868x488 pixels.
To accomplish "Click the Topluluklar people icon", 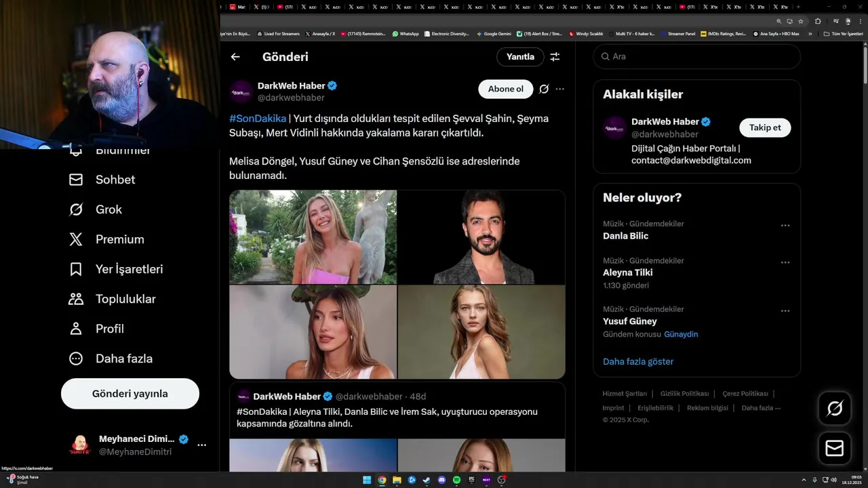I will click(x=76, y=299).
